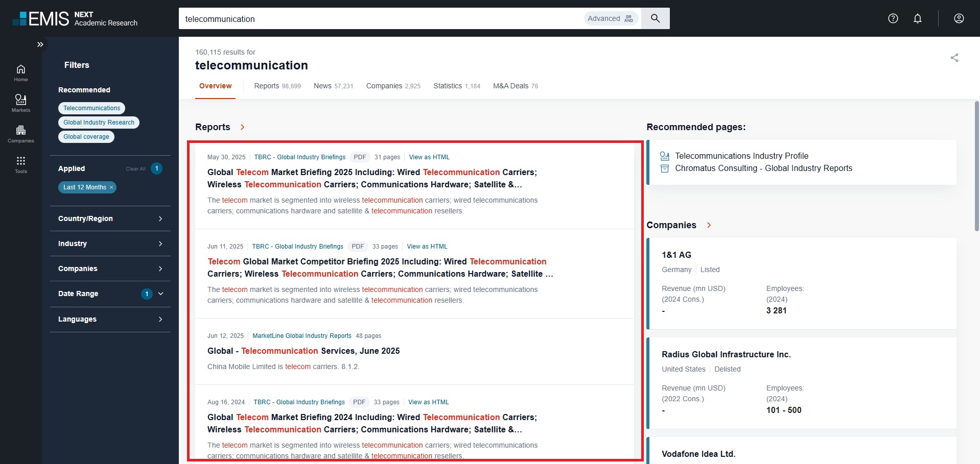
Task: Remove the Last 12 Months filter
Action: 111,187
